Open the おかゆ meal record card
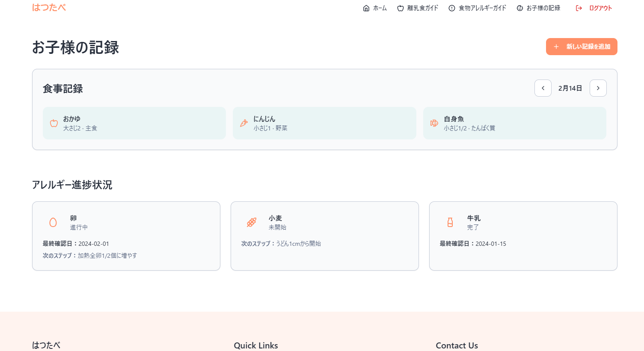This screenshot has height=351, width=644. [134, 123]
